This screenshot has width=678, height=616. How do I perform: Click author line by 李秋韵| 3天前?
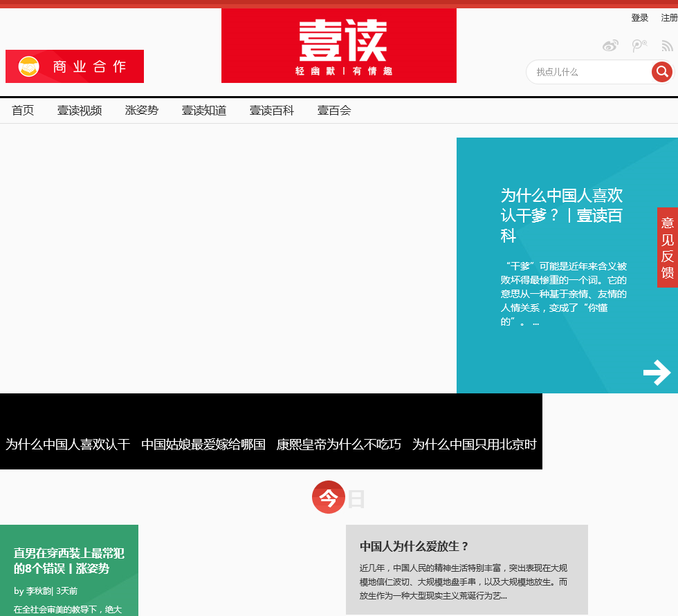pos(46,591)
